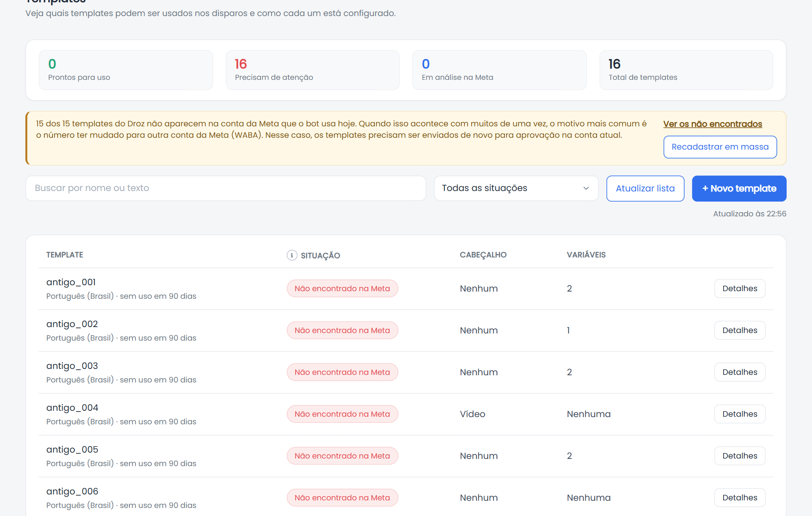This screenshot has height=516, width=812.
Task: Open the Ver os não encontrados link
Action: click(x=713, y=124)
